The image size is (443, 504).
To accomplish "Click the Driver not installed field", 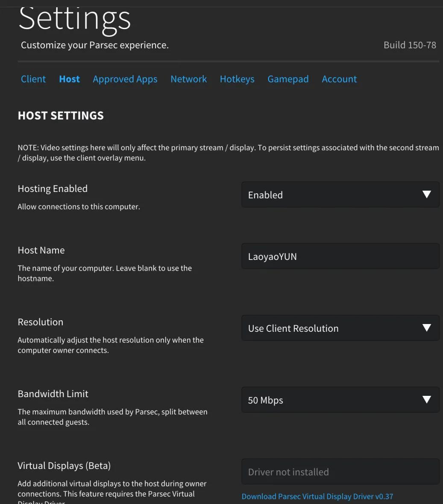I will tap(340, 472).
